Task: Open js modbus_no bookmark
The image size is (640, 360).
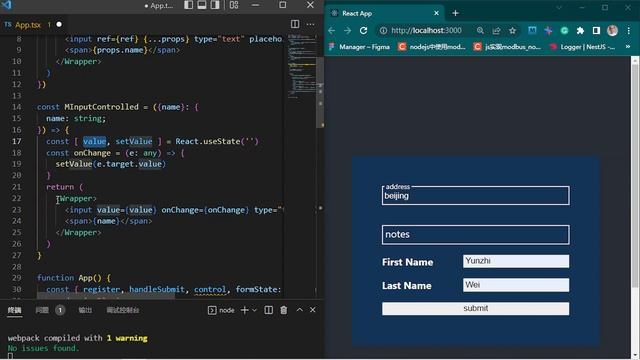Action: click(507, 47)
